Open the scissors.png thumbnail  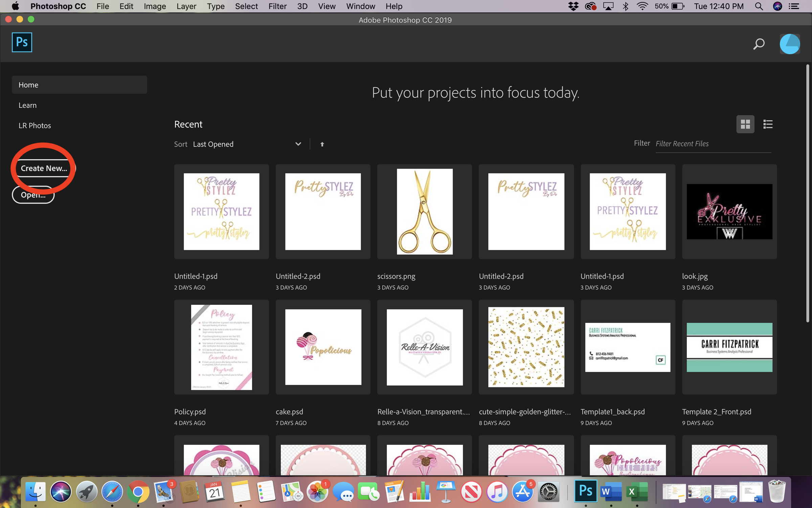tap(424, 212)
